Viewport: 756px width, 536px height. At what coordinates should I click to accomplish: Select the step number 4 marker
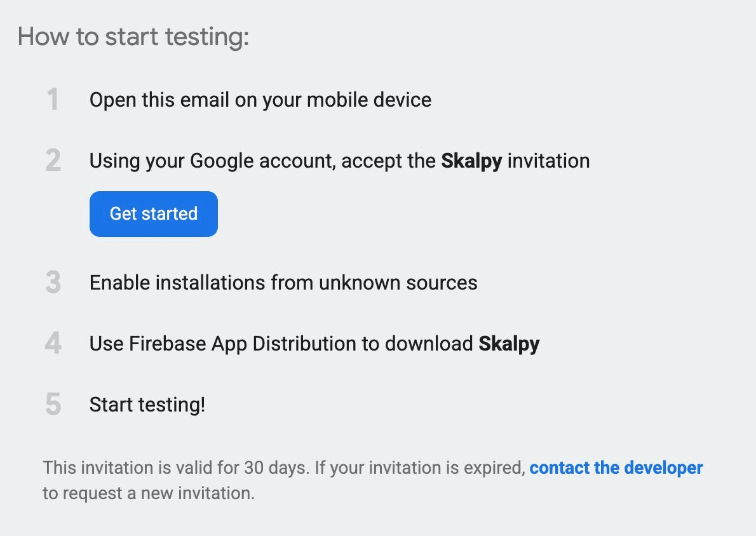[53, 343]
